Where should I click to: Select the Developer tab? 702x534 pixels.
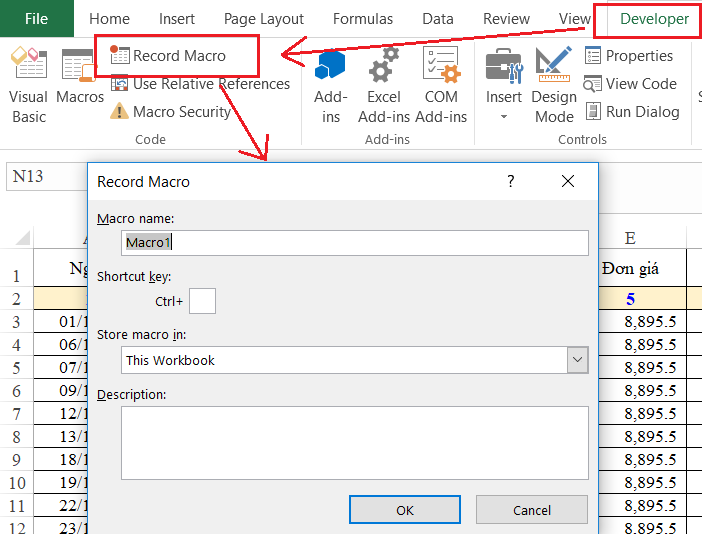(654, 19)
